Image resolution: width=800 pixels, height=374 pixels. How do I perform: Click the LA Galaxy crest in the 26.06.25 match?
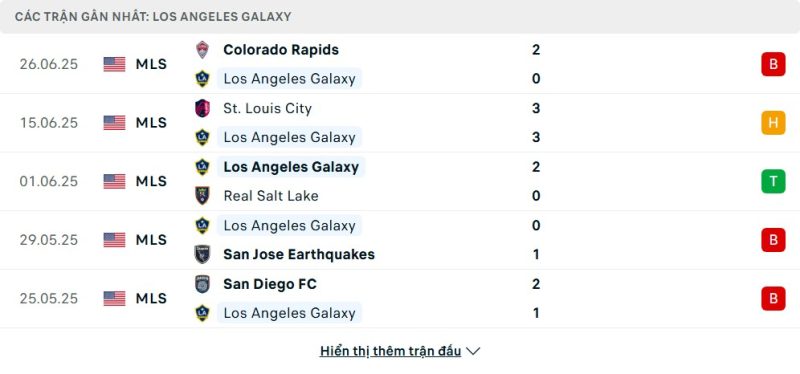click(x=203, y=79)
